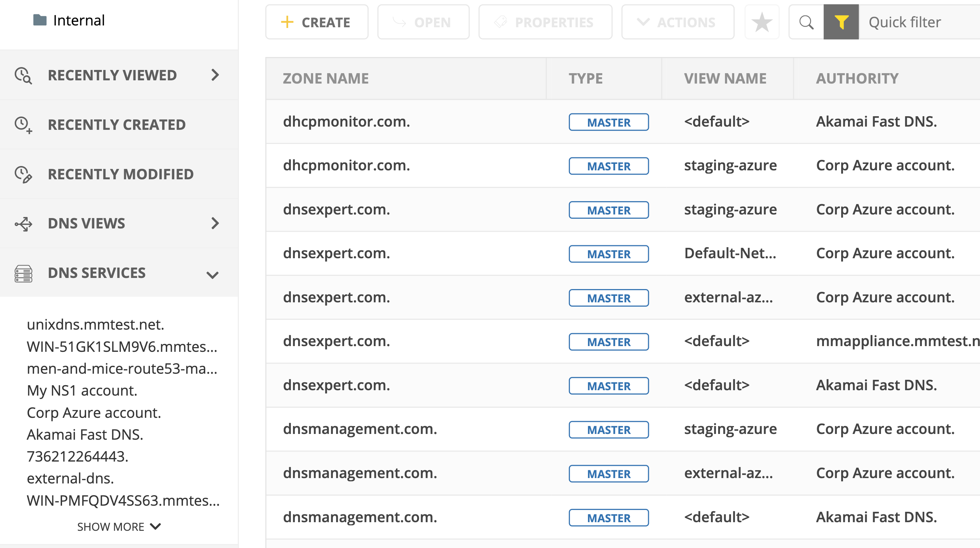
Task: Expand the DNS Views chevron
Action: coord(215,223)
